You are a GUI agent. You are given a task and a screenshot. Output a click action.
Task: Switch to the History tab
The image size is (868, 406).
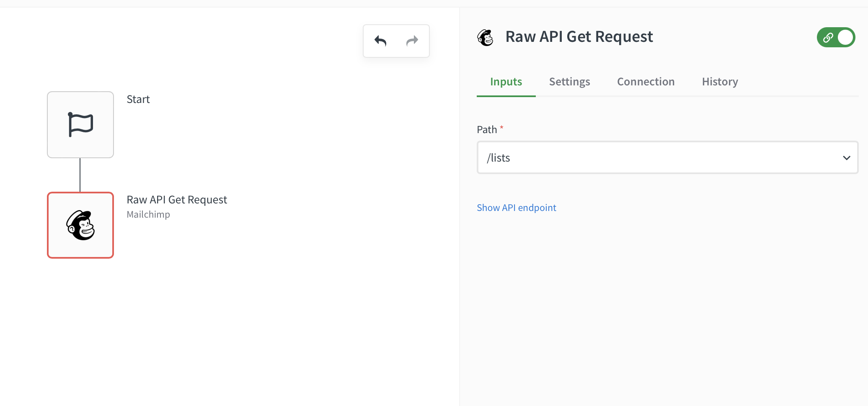pyautogui.click(x=720, y=82)
